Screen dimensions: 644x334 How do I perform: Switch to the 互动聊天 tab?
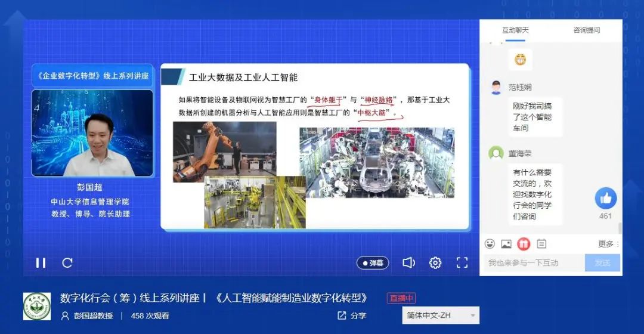[515, 30]
